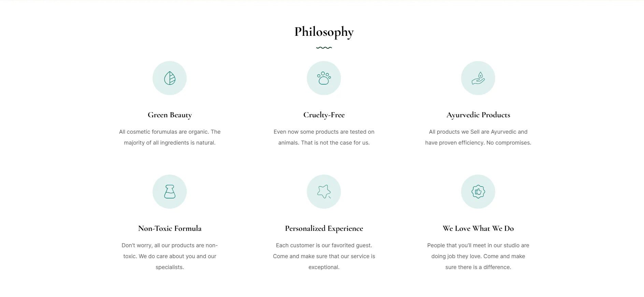Open the Personalized Experience heading
This screenshot has width=644, height=297.
point(324,228)
